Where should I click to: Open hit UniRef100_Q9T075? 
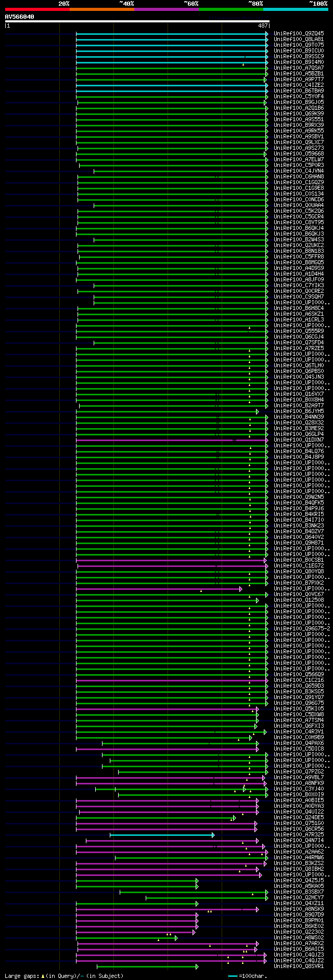pos(299,45)
